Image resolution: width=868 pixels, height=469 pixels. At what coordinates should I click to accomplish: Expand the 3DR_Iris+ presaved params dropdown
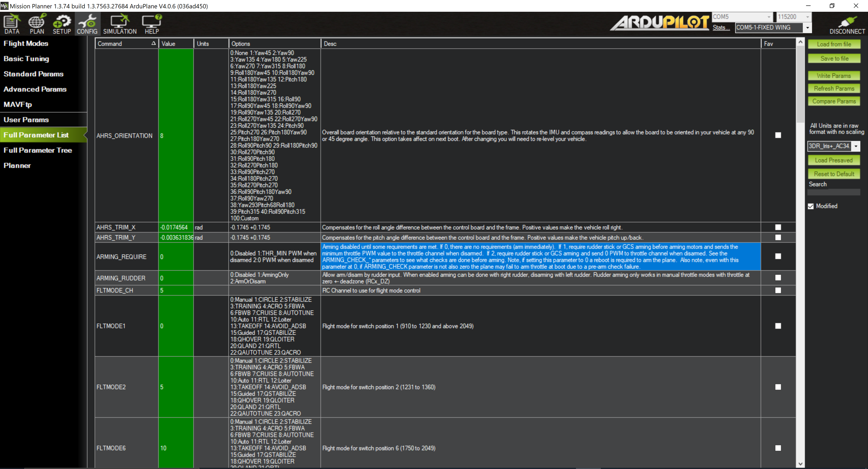coord(856,146)
